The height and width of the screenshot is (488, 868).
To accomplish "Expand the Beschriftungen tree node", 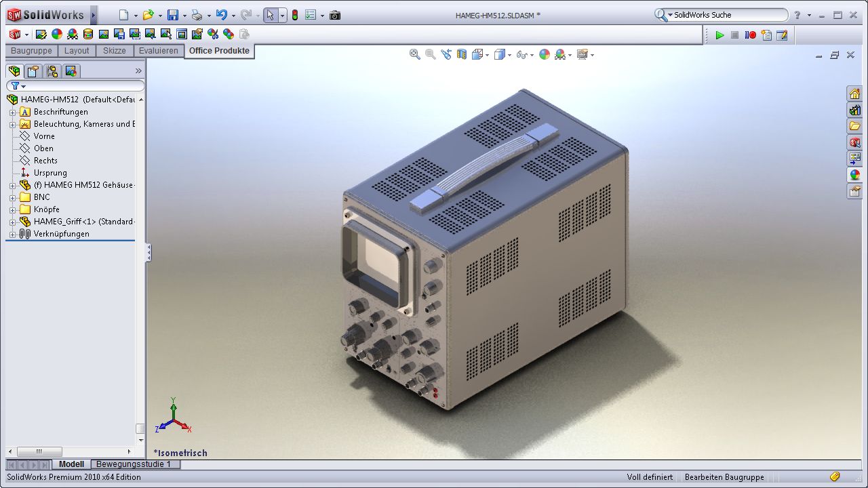I will 12,112.
